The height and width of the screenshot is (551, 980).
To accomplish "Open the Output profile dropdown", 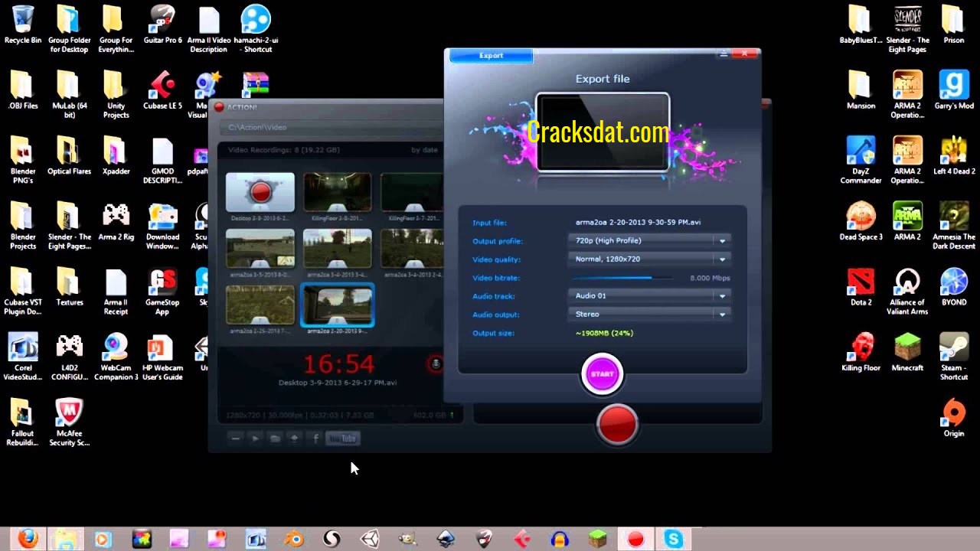I will point(649,240).
